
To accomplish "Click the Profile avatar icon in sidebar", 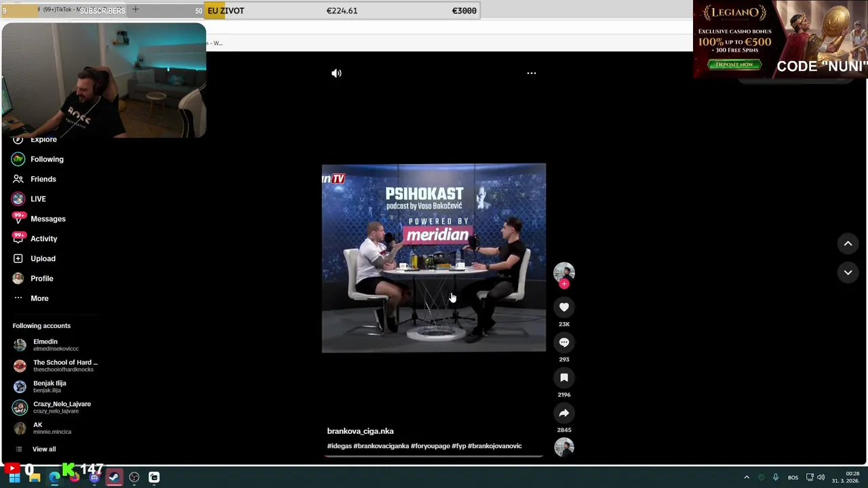I will (x=18, y=279).
